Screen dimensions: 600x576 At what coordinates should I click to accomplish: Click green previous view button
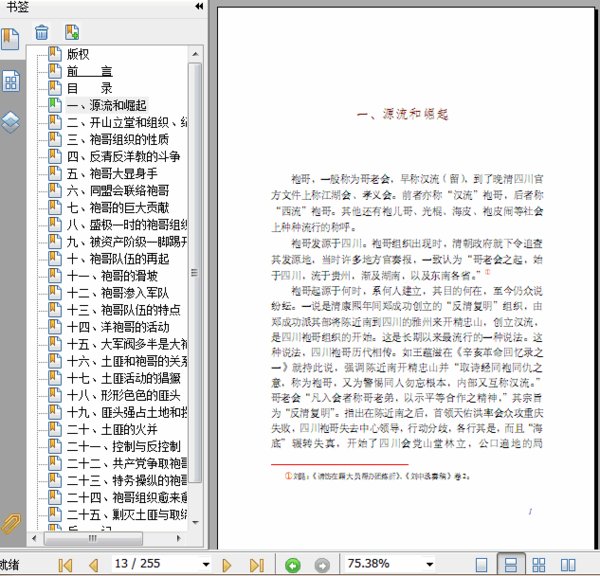pyautogui.click(x=293, y=565)
